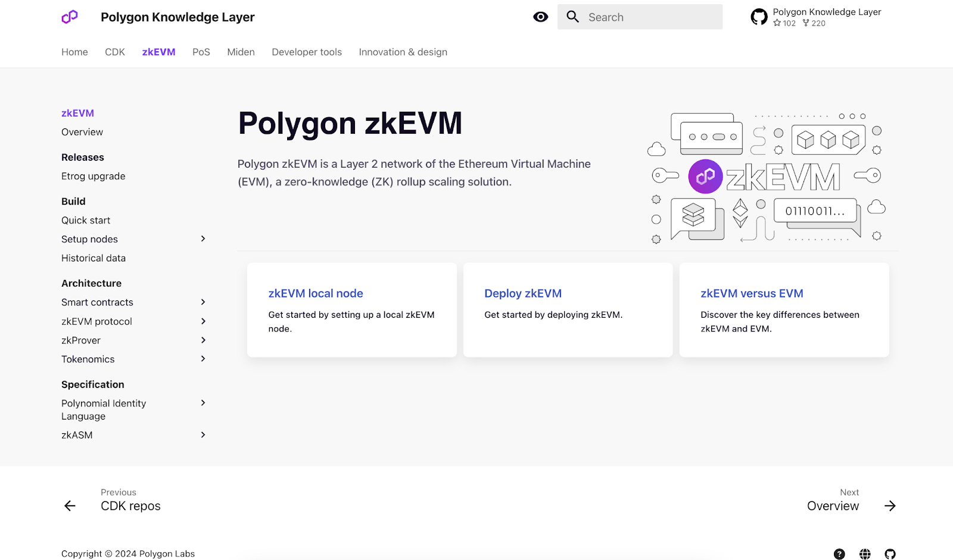953x560 pixels.
Task: Open Historical data sidebar link
Action: [x=94, y=258]
